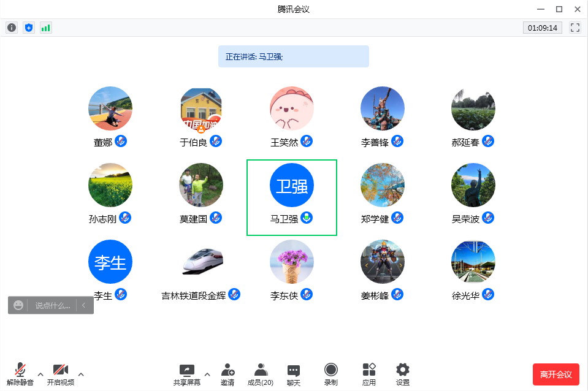Check network signal status icon
Screen dimensions: 588x391
(46, 28)
